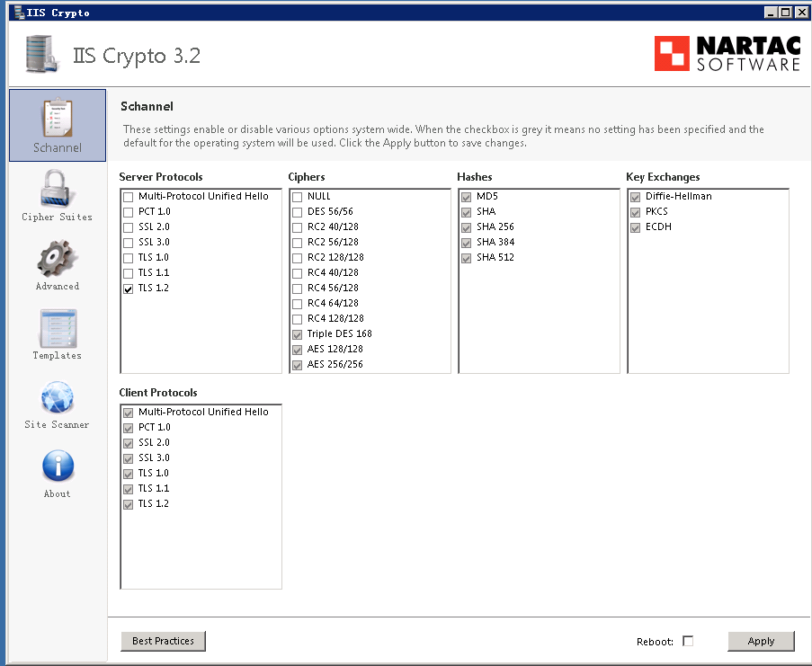Click the Best Practices button

click(x=163, y=641)
